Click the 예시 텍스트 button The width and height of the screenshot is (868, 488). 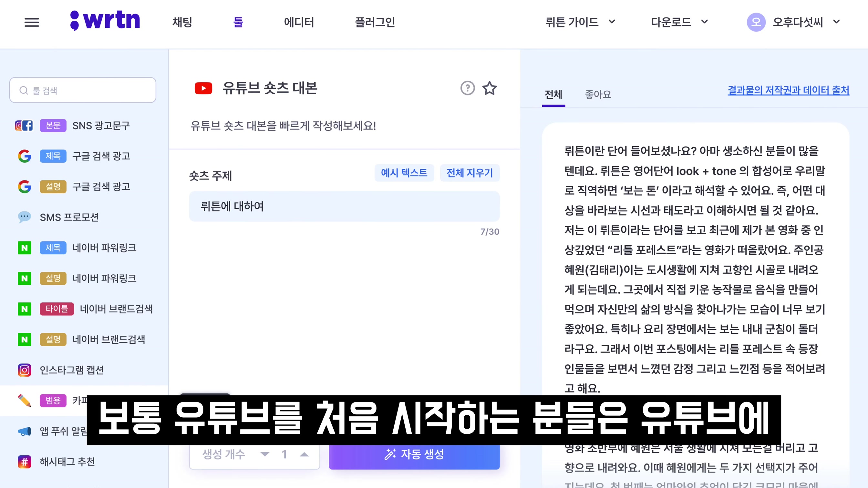pyautogui.click(x=404, y=173)
